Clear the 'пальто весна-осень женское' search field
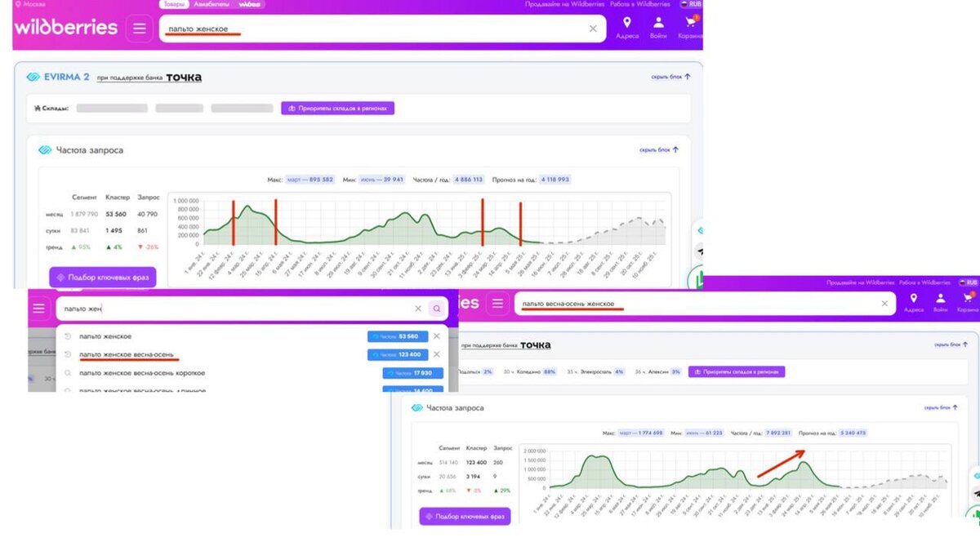The height and width of the screenshot is (551, 980). pos(884,304)
